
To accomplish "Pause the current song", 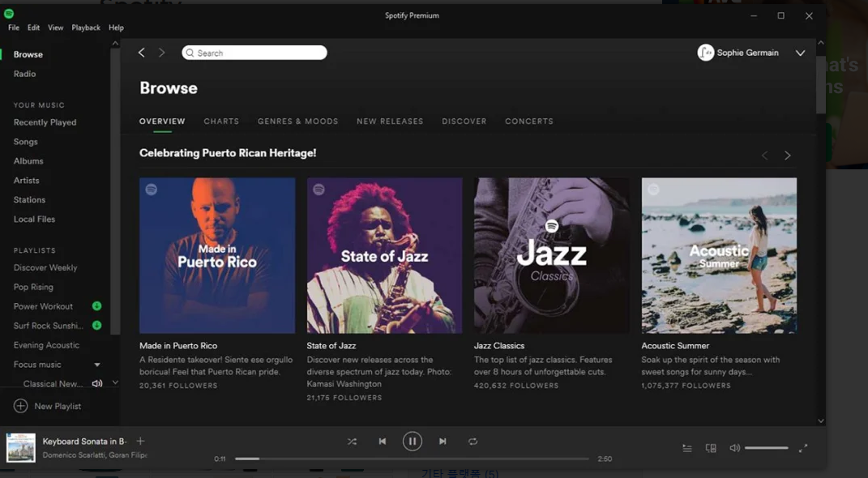I will click(x=412, y=441).
